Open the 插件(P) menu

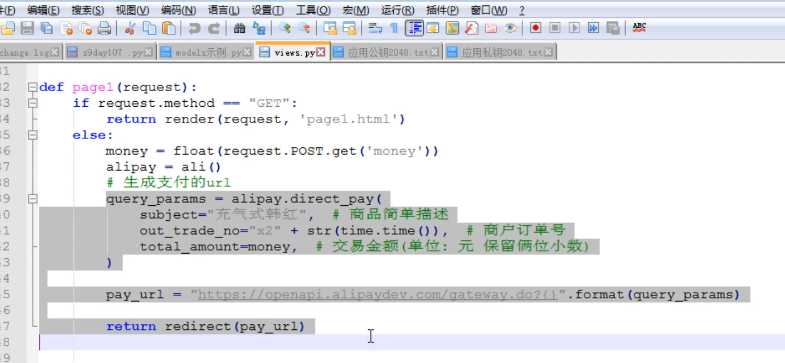443,11
